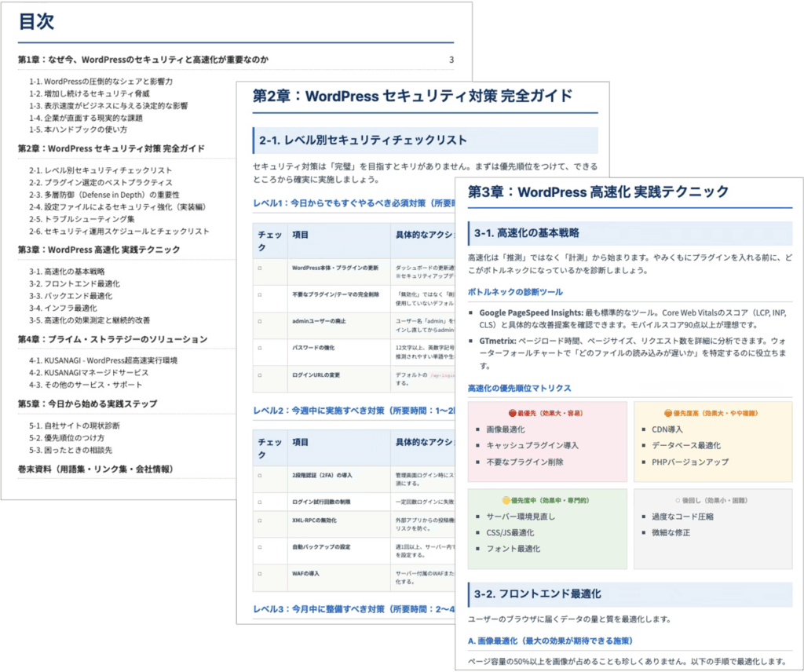The width and height of the screenshot is (804, 672).
Task: Open the 2-1 レベル別セキュリティチェックリスト entry
Action: (99, 168)
